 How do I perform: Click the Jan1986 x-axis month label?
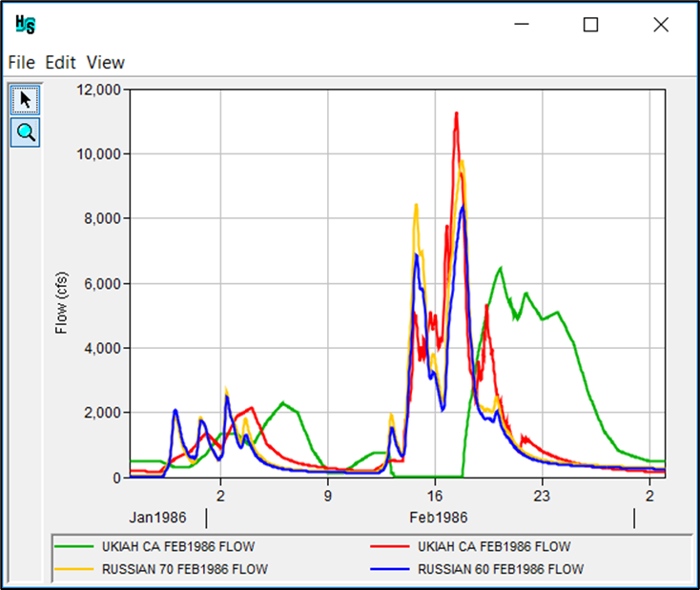tap(156, 518)
